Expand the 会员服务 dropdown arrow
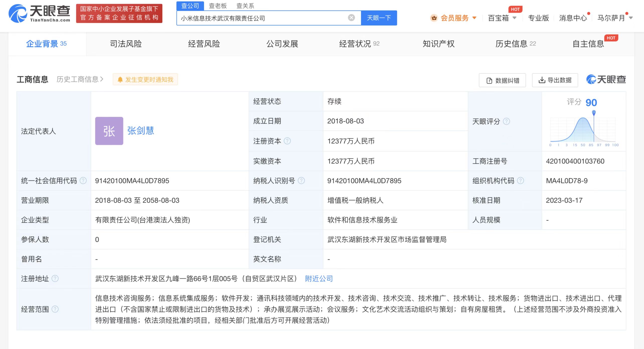Image resolution: width=644 pixels, height=349 pixels. click(474, 18)
